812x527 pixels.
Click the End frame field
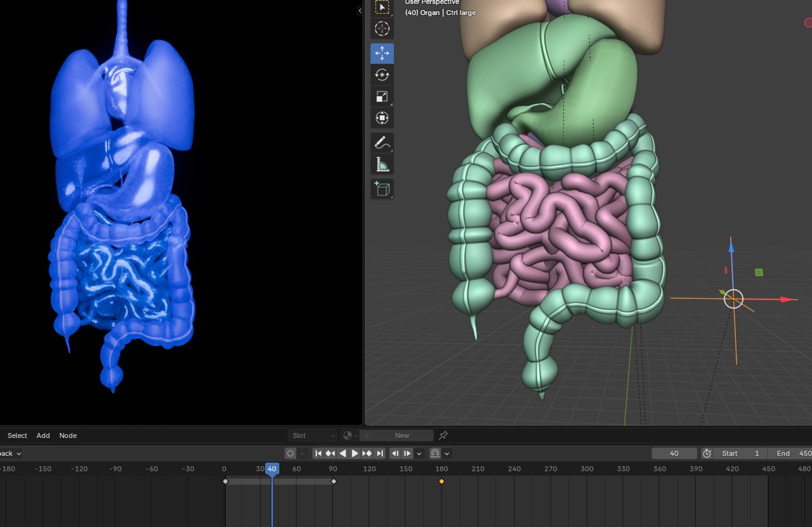pos(791,453)
